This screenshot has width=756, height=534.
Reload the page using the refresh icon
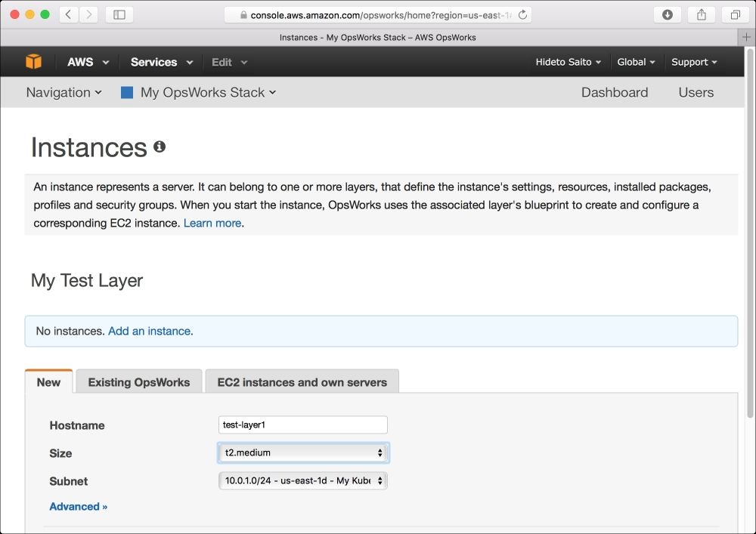(522, 15)
